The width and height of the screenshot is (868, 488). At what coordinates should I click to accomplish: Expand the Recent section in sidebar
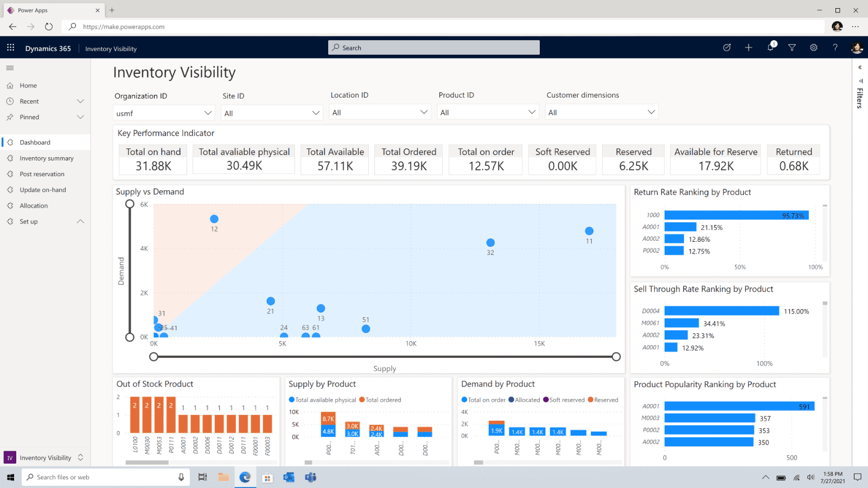[x=80, y=101]
